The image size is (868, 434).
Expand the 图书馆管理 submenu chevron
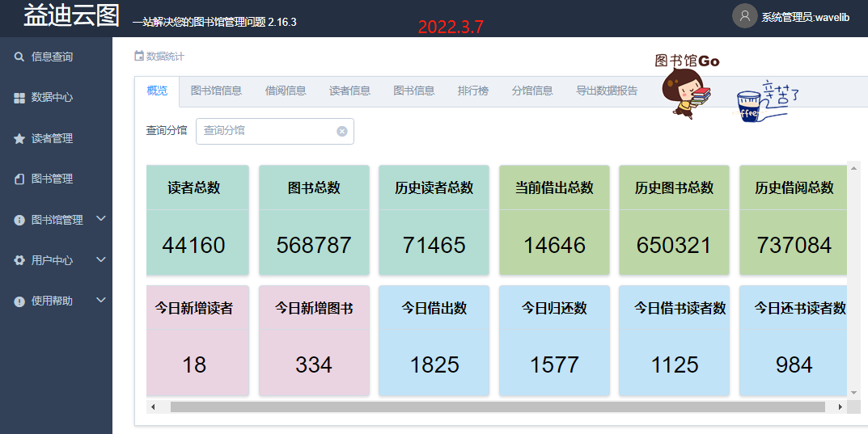[x=101, y=219]
